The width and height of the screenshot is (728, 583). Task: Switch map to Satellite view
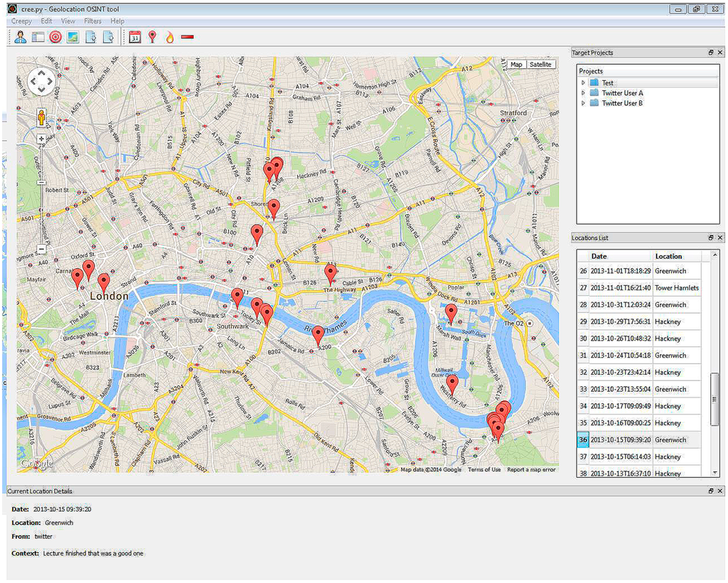[540, 65]
